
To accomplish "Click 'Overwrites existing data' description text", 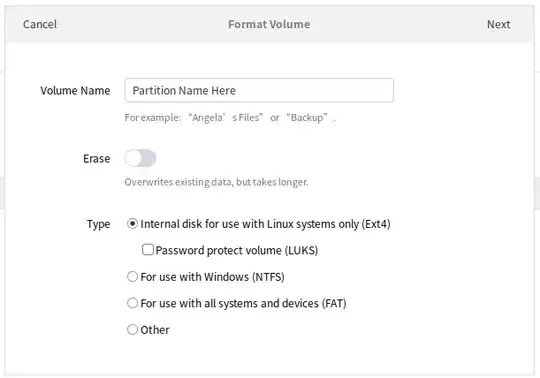I will (216, 182).
